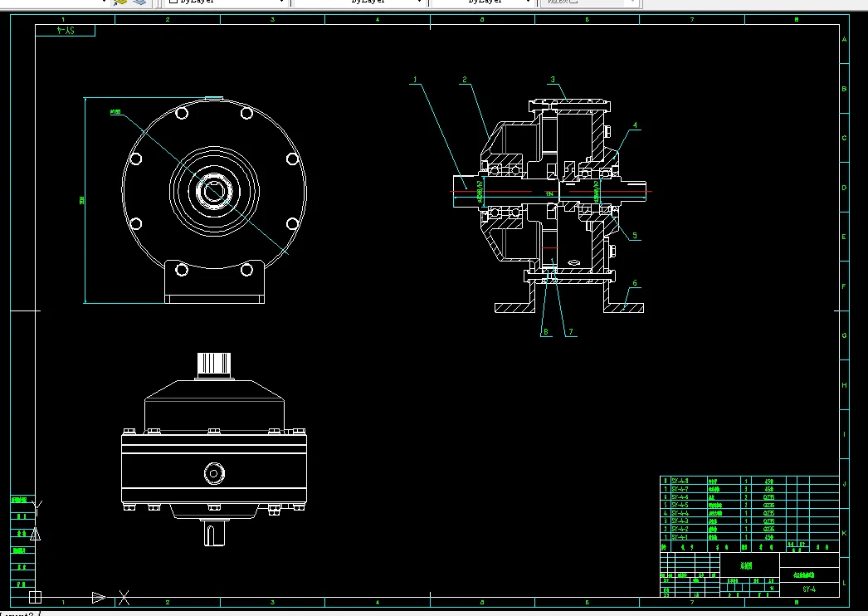Click the Q235 material cell in SY-4-5 row

pyautogui.click(x=769, y=506)
